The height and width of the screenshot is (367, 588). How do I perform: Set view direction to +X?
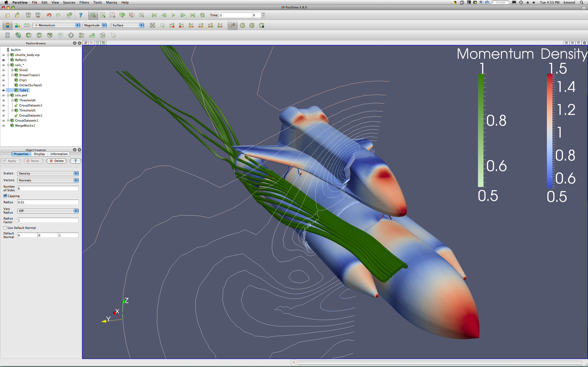pos(172,25)
